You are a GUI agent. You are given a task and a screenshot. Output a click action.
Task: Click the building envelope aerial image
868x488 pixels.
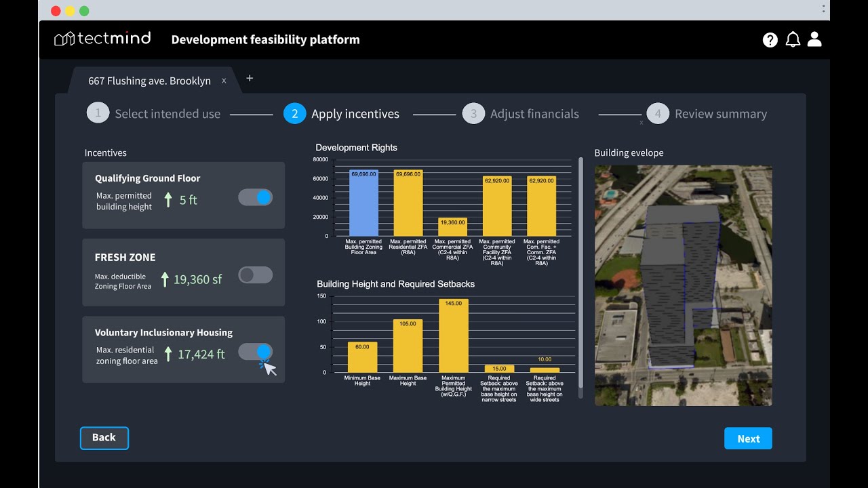(x=683, y=285)
